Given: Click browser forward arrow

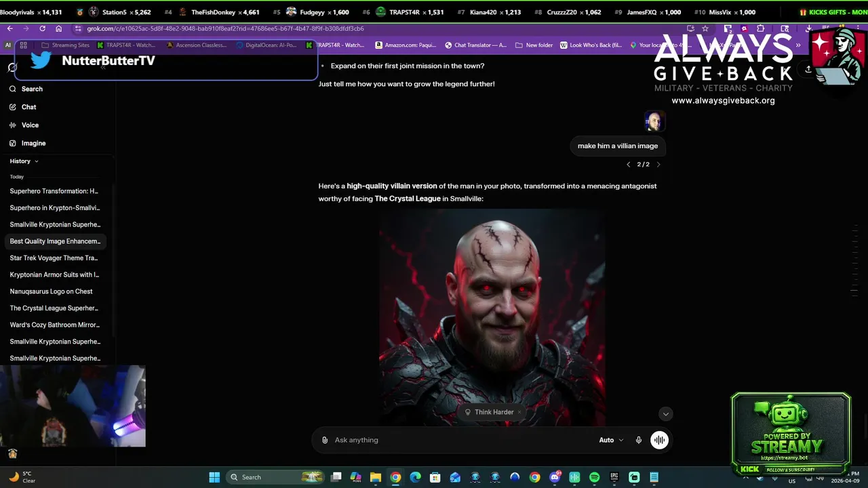Looking at the screenshot, I should coord(26,28).
